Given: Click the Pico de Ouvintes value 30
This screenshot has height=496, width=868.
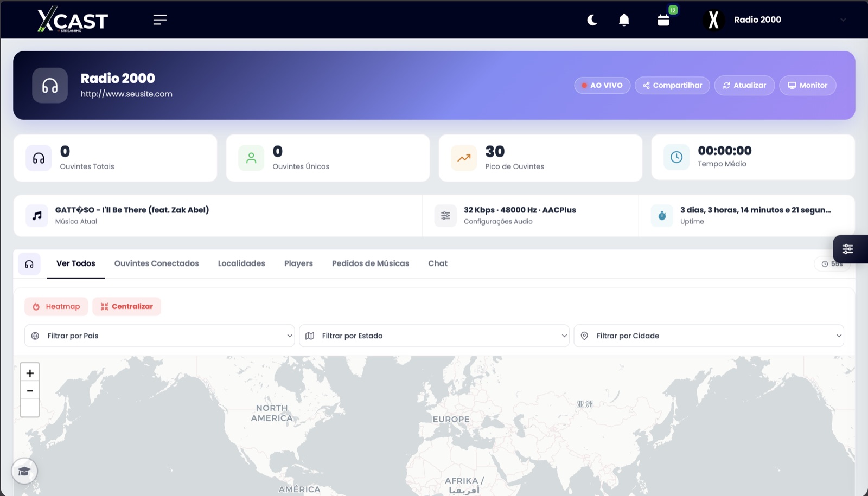Looking at the screenshot, I should click(495, 151).
